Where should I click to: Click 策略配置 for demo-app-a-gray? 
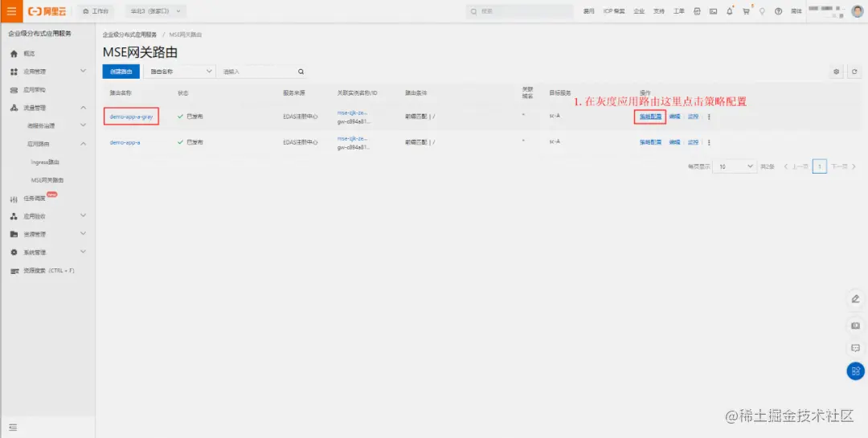650,117
